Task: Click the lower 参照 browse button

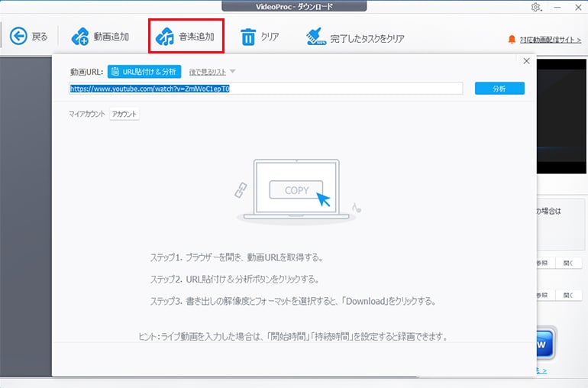Action: tap(542, 295)
